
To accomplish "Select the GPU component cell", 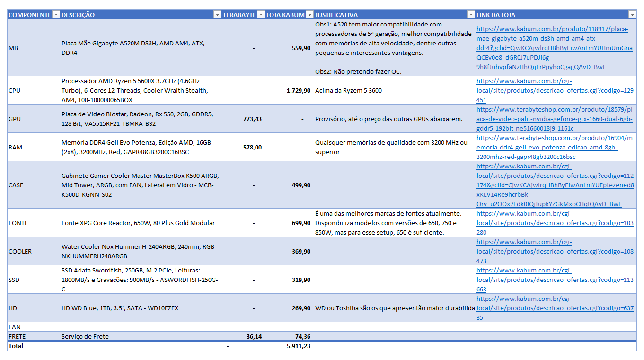I will pos(34,119).
